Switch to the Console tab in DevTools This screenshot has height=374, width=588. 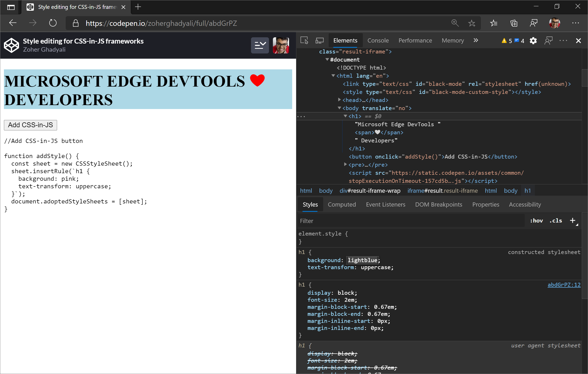click(378, 40)
